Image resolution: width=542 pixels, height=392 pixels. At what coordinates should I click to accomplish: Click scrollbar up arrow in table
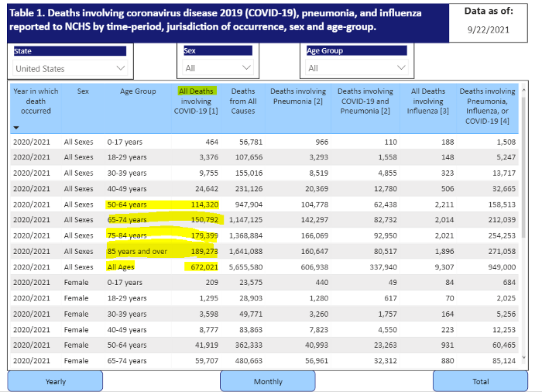pyautogui.click(x=523, y=90)
